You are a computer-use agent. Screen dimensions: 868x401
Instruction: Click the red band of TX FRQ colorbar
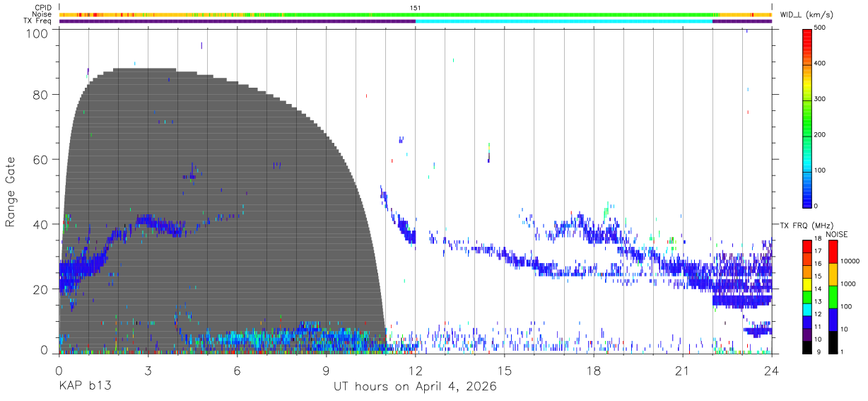click(807, 245)
